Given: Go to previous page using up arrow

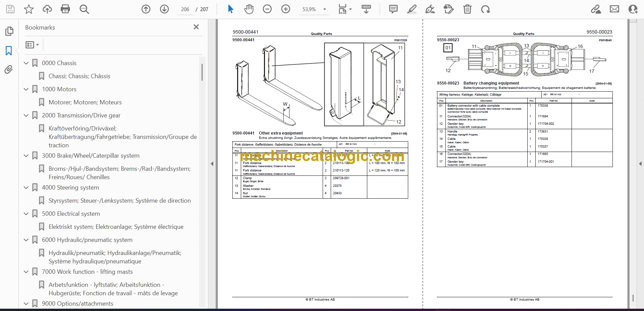Looking at the screenshot, I should point(146,9).
